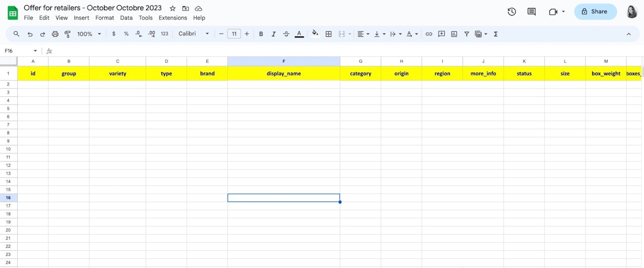
Task: Star this document with the star icon
Action: [x=173, y=8]
